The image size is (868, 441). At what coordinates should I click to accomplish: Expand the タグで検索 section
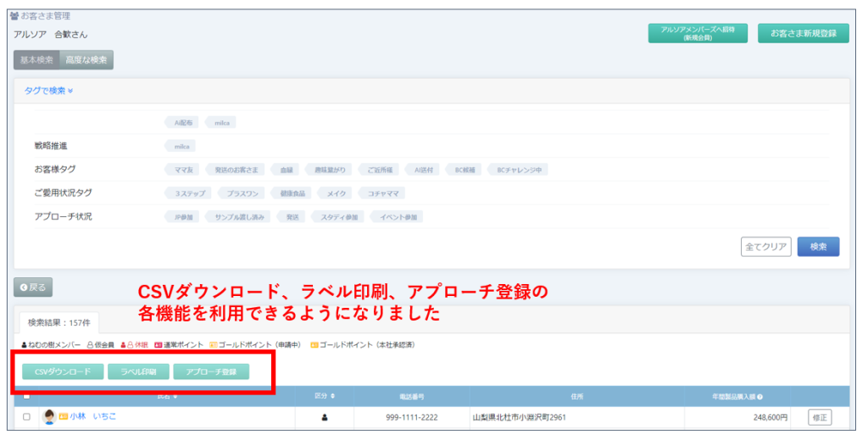pyautogui.click(x=48, y=91)
